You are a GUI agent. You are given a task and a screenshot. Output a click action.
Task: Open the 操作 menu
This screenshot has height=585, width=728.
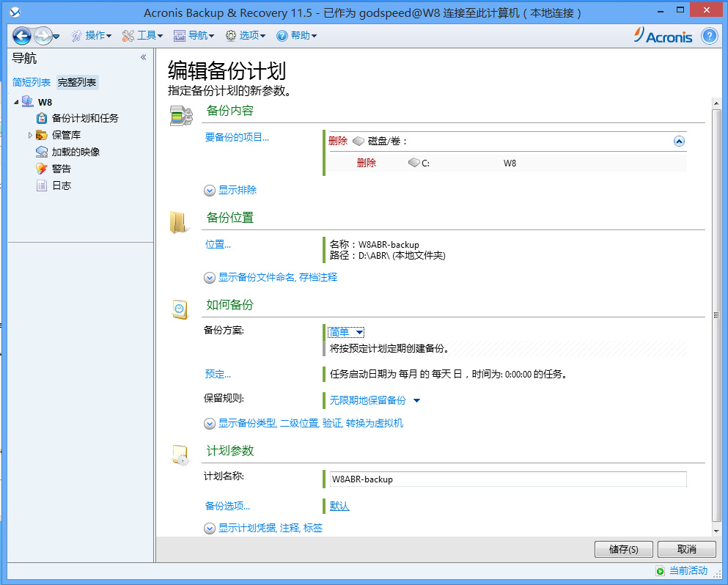click(x=92, y=36)
